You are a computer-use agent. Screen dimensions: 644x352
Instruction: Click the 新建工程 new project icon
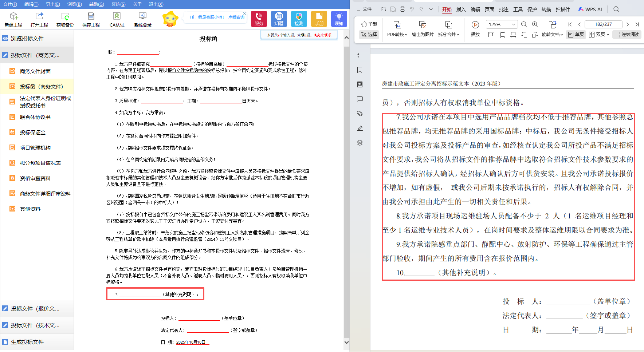click(13, 19)
